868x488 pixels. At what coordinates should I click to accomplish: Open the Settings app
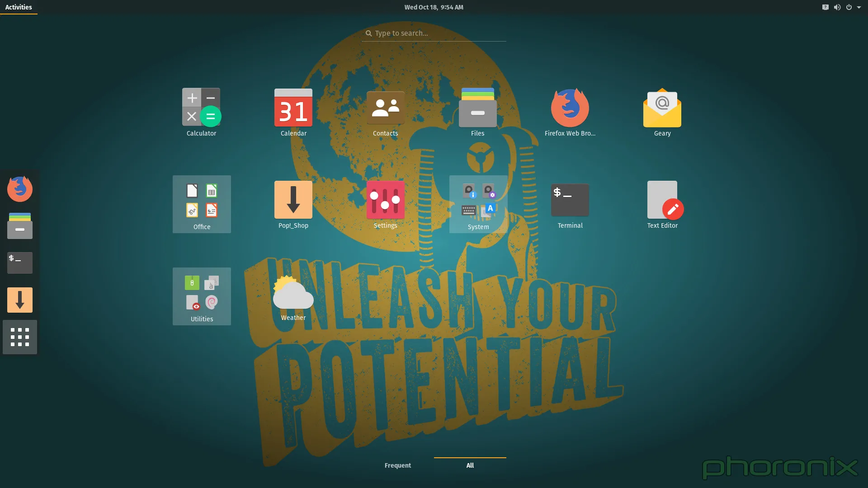(386, 204)
